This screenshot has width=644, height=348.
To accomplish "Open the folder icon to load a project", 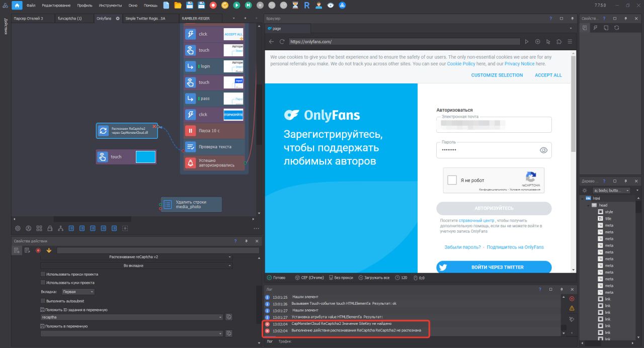I will (x=178, y=5).
